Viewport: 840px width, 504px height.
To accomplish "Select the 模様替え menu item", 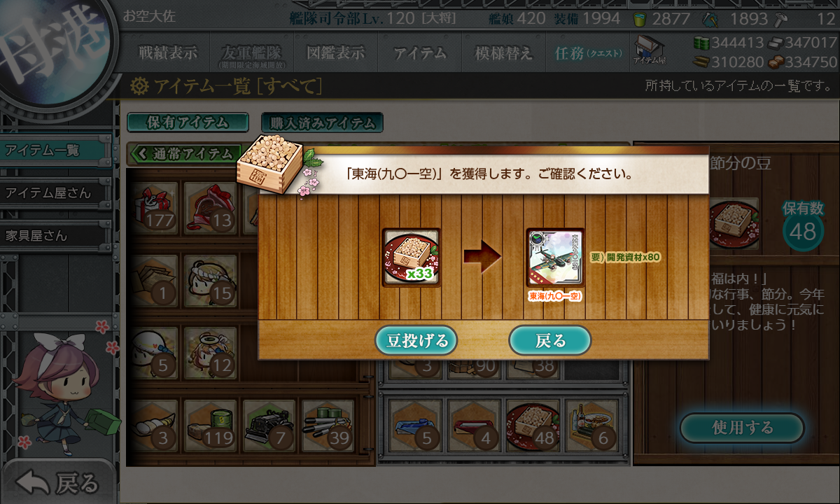I will tap(503, 53).
